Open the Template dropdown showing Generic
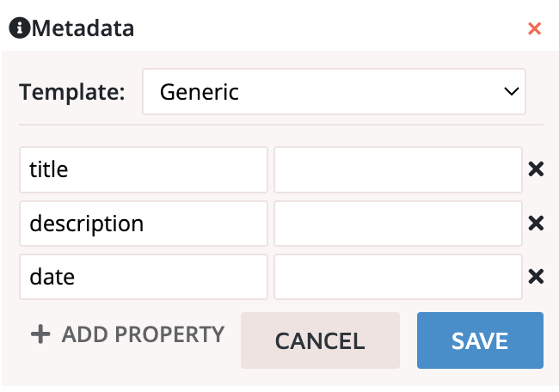Screen dimensions: 559x392 tap(333, 91)
